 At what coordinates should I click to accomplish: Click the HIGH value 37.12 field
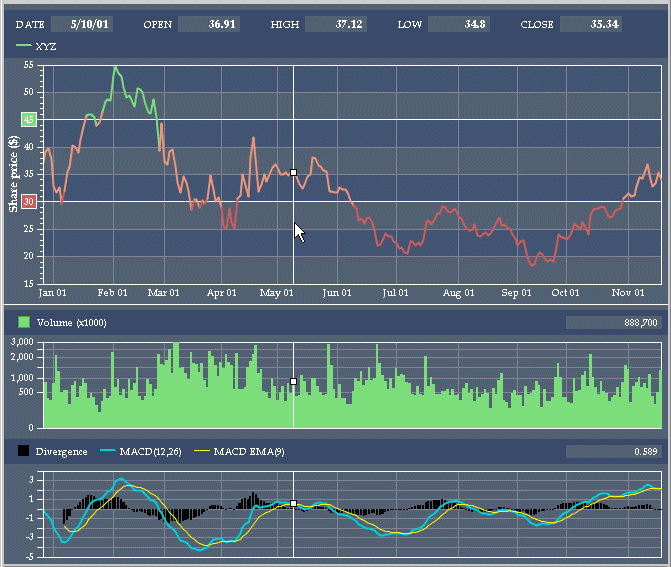(x=335, y=23)
